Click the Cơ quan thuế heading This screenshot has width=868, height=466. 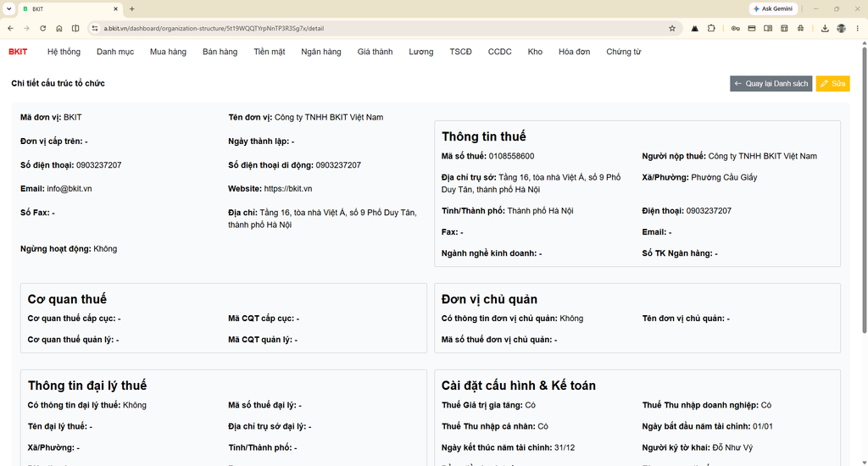point(67,299)
